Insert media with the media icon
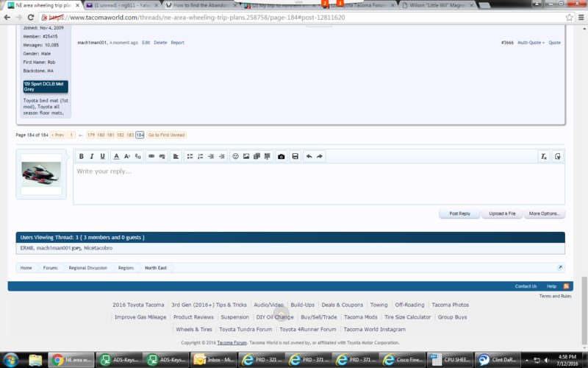This screenshot has width=588, height=368. point(257,156)
